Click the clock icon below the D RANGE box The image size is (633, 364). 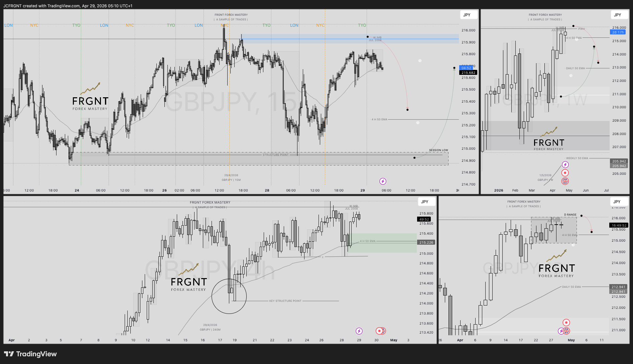point(573,245)
